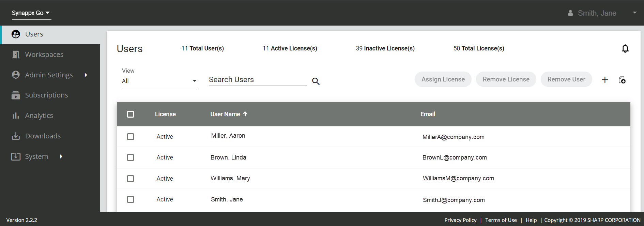Image resolution: width=644 pixels, height=226 pixels.
Task: Open notifications bell icon
Action: 625,48
